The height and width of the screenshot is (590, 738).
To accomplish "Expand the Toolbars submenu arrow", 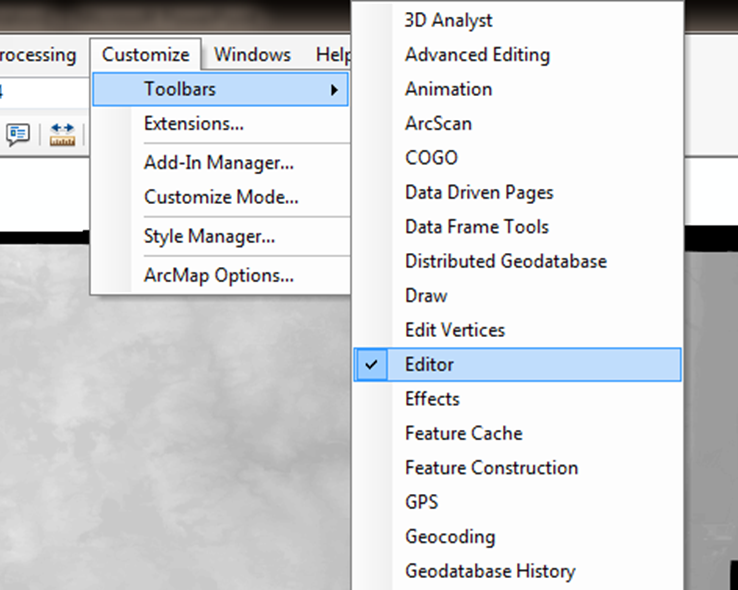I will point(334,89).
